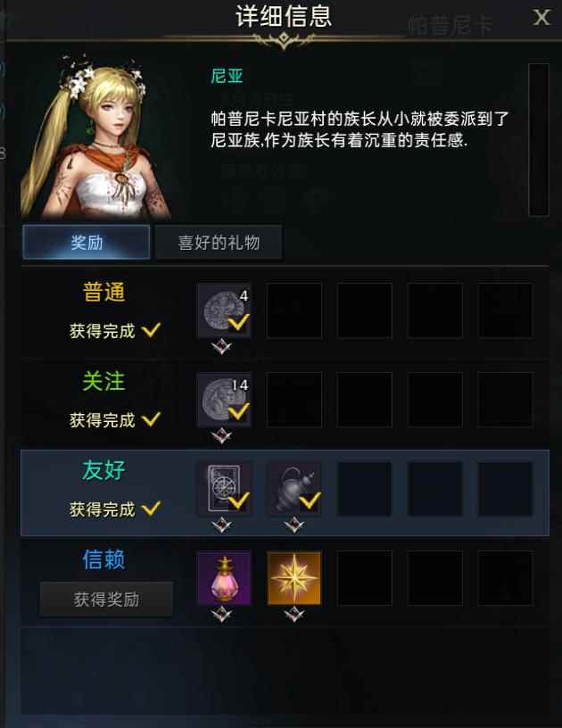Click the golden star reward in 信赖 row
The height and width of the screenshot is (728, 562).
[x=294, y=577]
